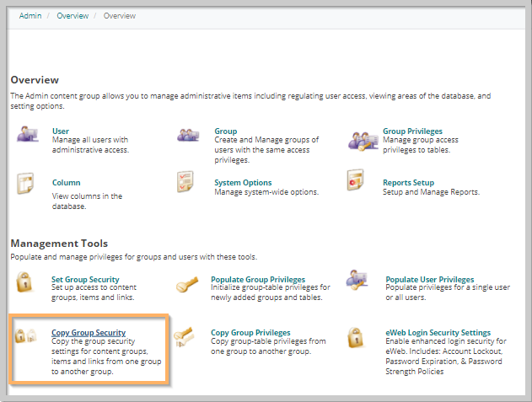Click the Management Tools heading
The width and height of the screenshot is (532, 402).
59,244
